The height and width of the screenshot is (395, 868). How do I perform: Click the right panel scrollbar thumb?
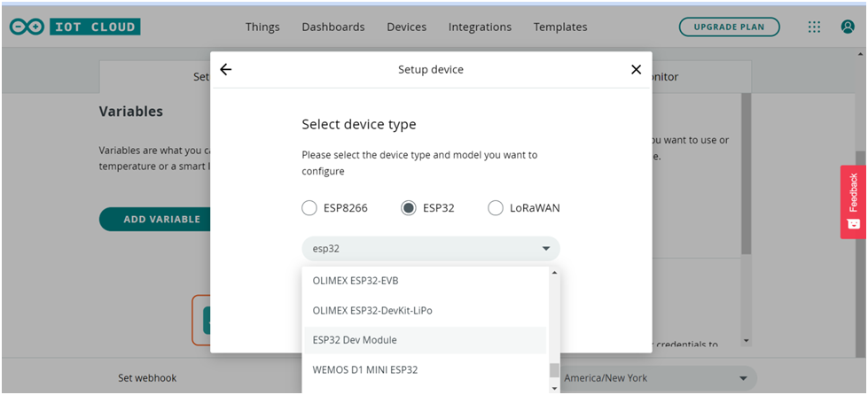tap(747, 174)
